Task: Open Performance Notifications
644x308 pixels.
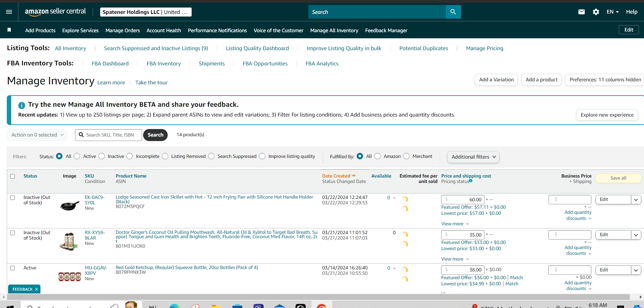Action: [217, 30]
